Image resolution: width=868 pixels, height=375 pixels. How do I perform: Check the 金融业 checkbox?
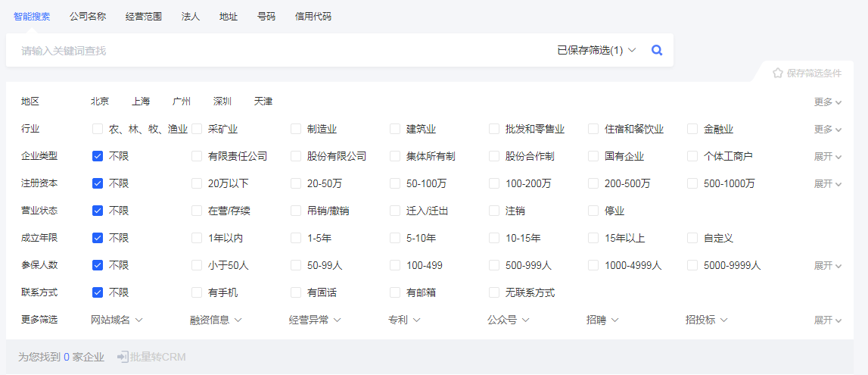coord(692,129)
